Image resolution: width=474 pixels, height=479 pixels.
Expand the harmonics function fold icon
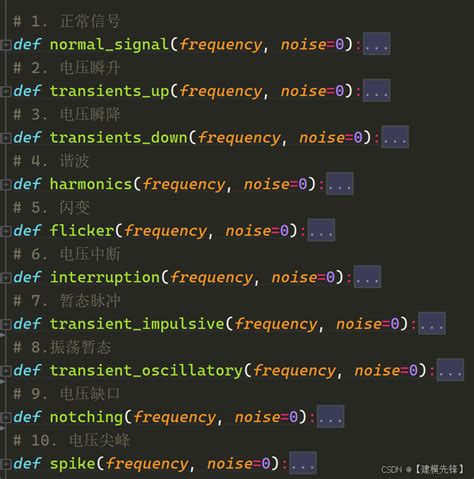coord(6,184)
